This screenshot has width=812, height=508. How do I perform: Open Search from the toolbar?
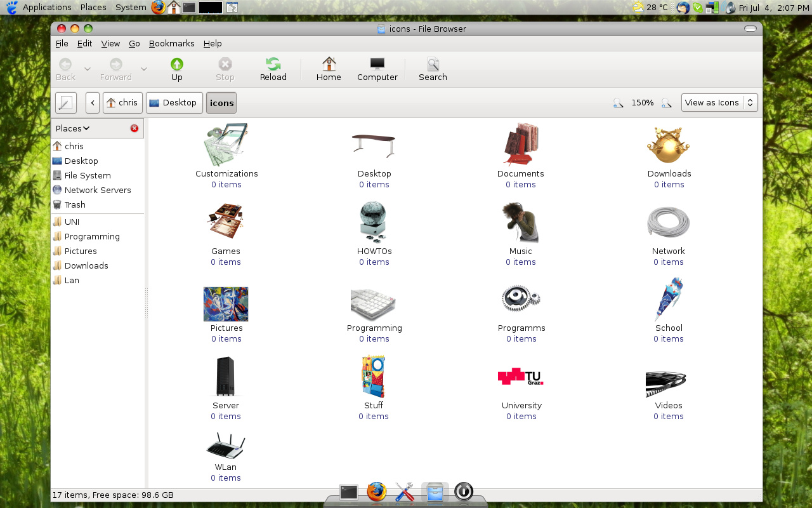(433, 69)
